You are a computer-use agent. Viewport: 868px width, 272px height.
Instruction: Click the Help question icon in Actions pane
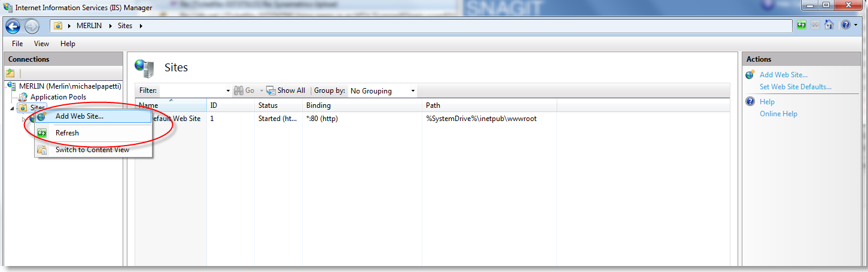[750, 102]
